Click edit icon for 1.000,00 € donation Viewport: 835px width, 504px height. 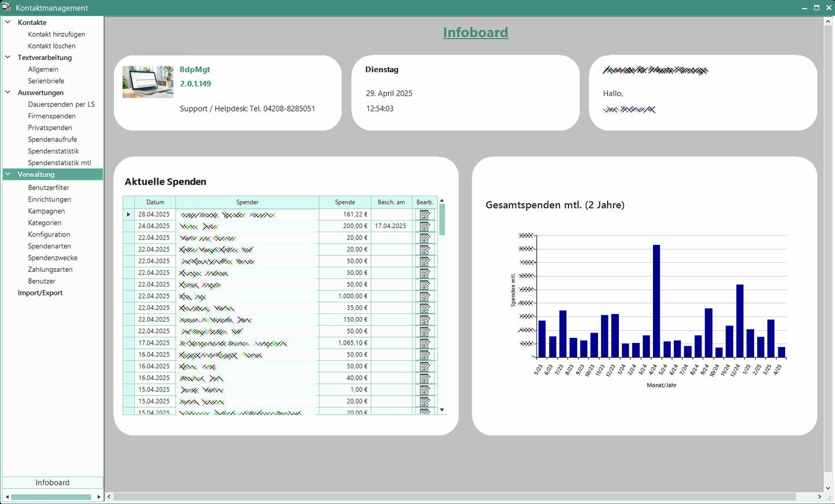[x=425, y=296]
